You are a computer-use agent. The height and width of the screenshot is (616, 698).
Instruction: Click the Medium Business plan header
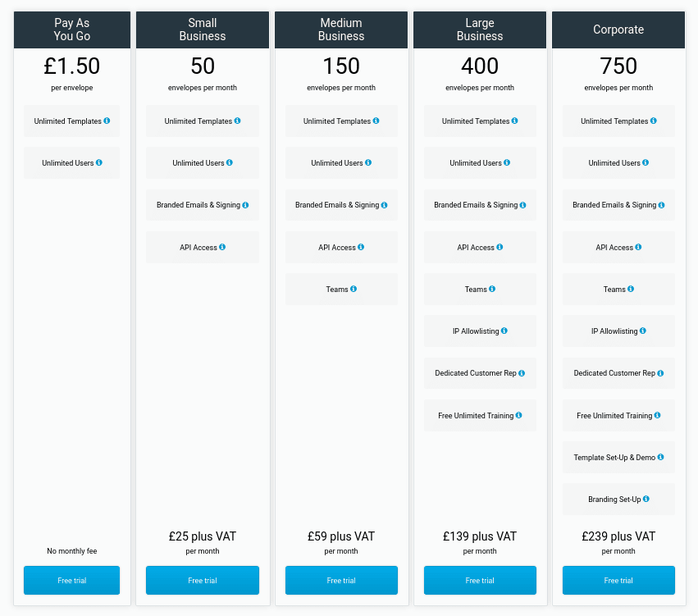coord(341,30)
